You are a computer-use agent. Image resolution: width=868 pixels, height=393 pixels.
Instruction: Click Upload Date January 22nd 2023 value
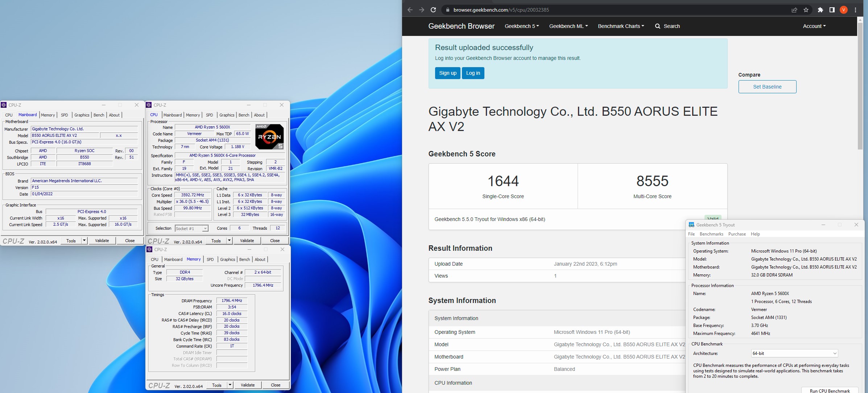point(585,264)
